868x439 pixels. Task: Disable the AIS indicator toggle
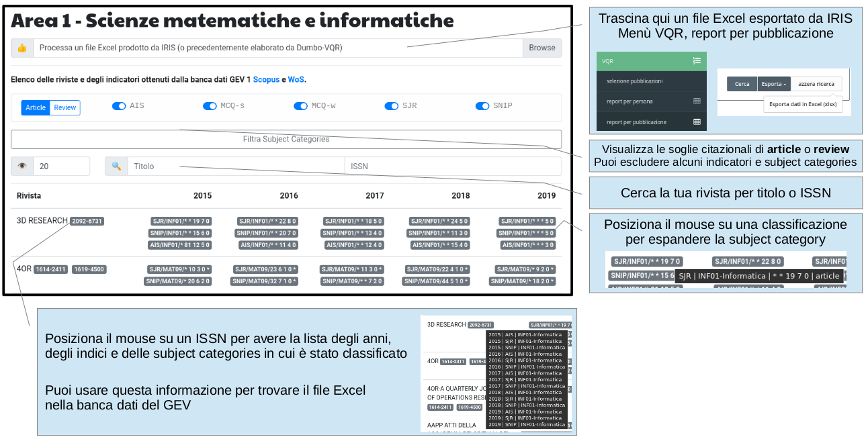pos(119,106)
